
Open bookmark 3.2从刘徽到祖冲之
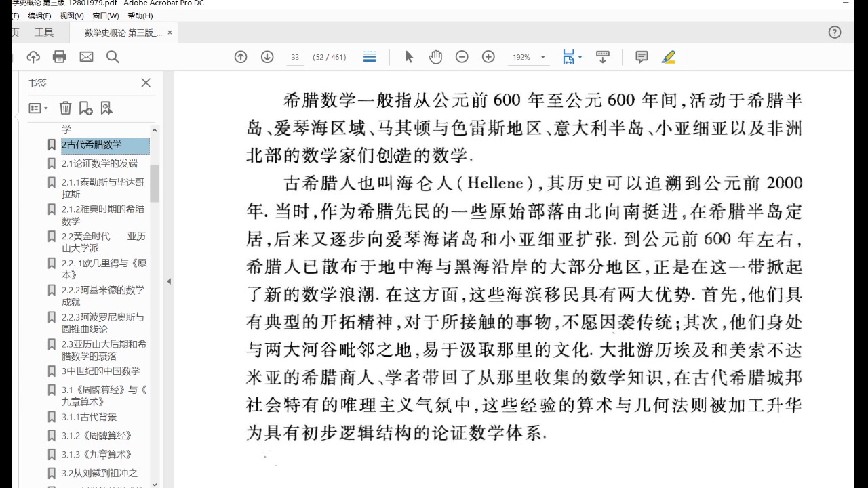point(99,473)
